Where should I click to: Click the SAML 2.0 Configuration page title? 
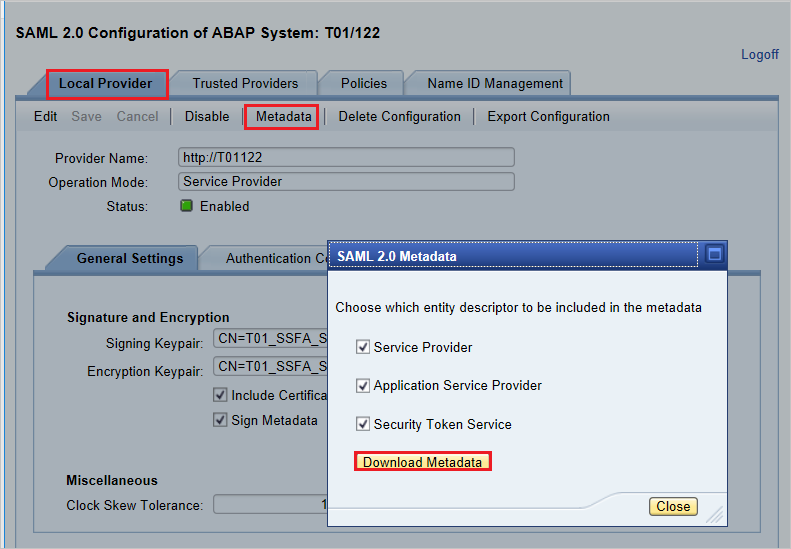198,33
